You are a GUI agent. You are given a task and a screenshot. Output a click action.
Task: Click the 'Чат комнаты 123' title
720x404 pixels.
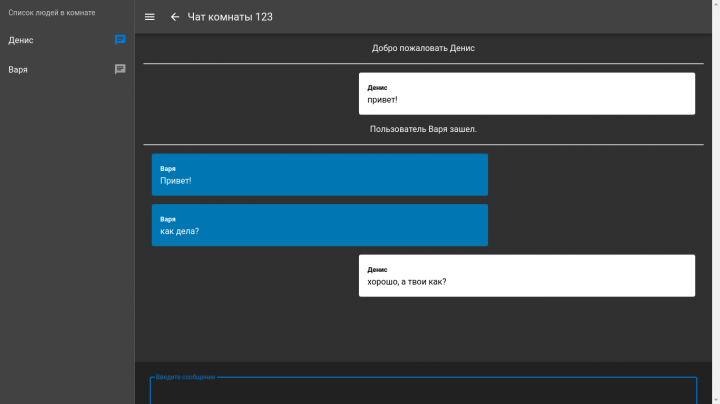(230, 17)
